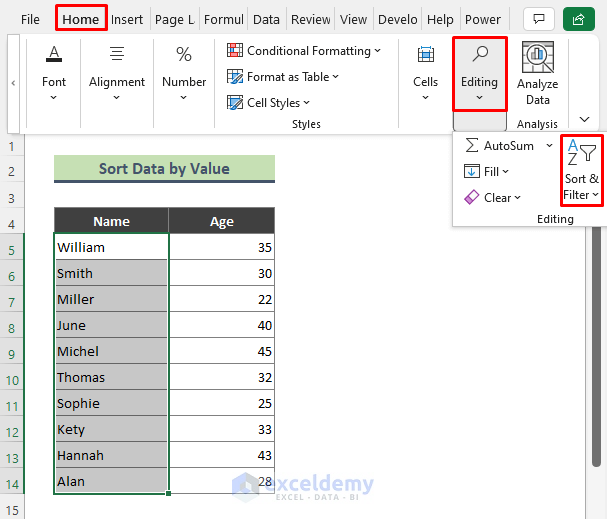Open the Cell Styles dropdown
The height and width of the screenshot is (519, 607).
click(306, 103)
